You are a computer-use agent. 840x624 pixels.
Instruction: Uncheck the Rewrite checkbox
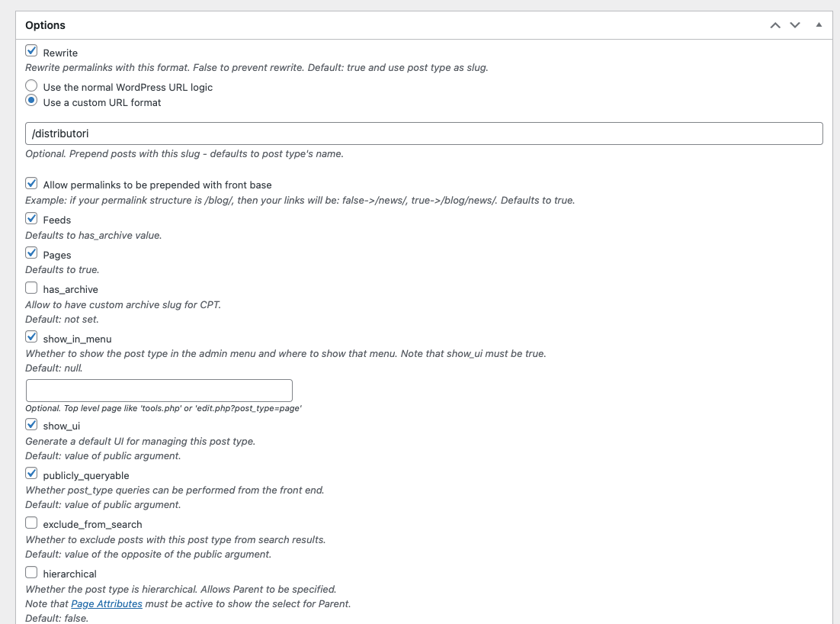31,51
